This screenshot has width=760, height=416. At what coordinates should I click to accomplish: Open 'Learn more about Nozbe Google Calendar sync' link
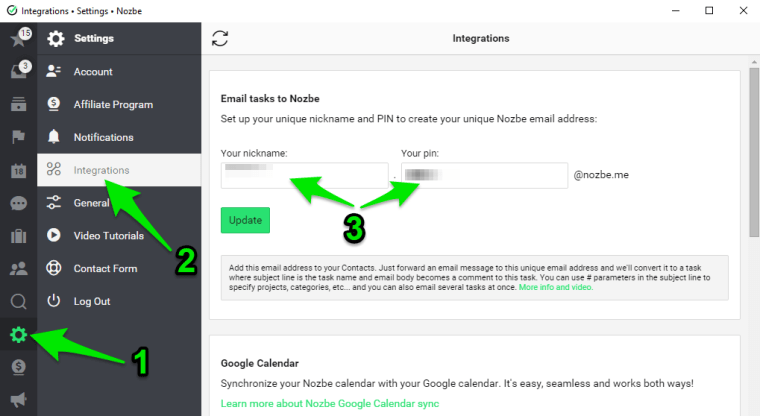[330, 404]
